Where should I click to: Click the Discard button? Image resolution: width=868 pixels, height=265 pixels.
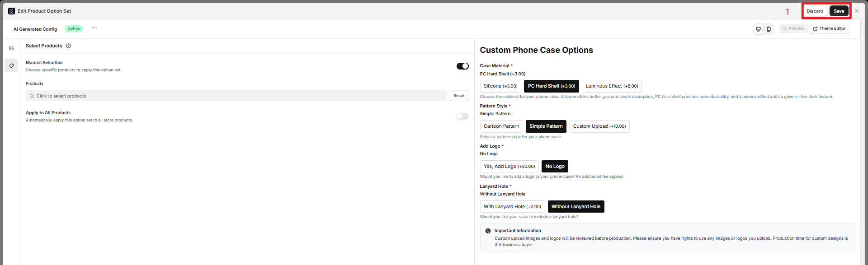tap(815, 11)
